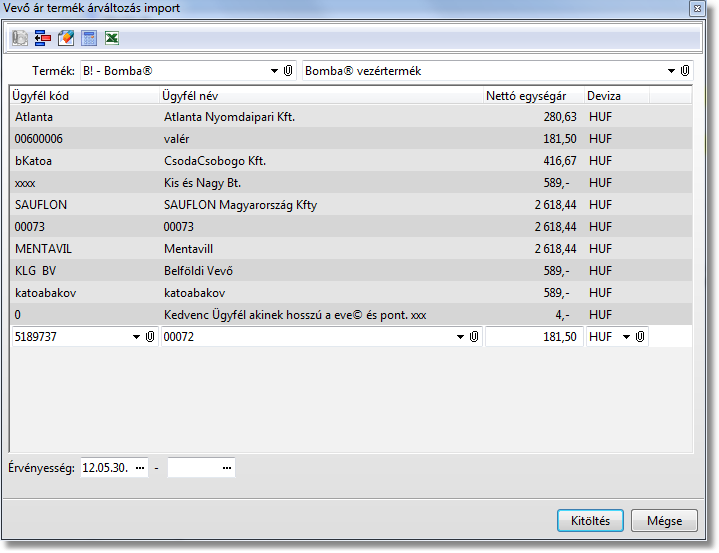The height and width of the screenshot is (553, 719).
Task: Click the eraser clear-sheet toolbar icon
Action: tap(66, 38)
